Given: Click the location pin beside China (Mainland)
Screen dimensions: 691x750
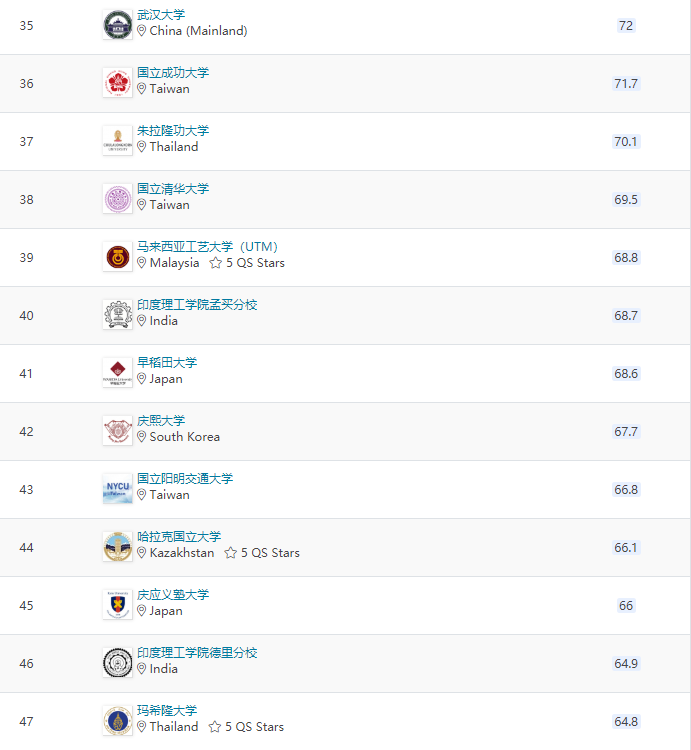Looking at the screenshot, I should click(142, 31).
